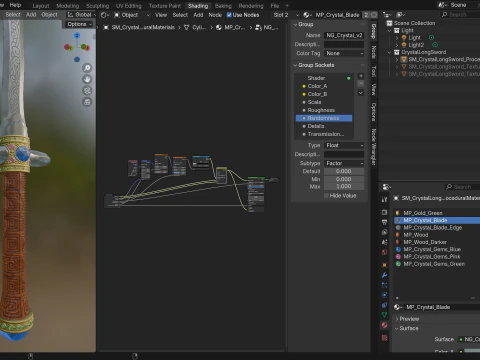
Task: Select the Color_A socket row
Action: [x=324, y=86]
